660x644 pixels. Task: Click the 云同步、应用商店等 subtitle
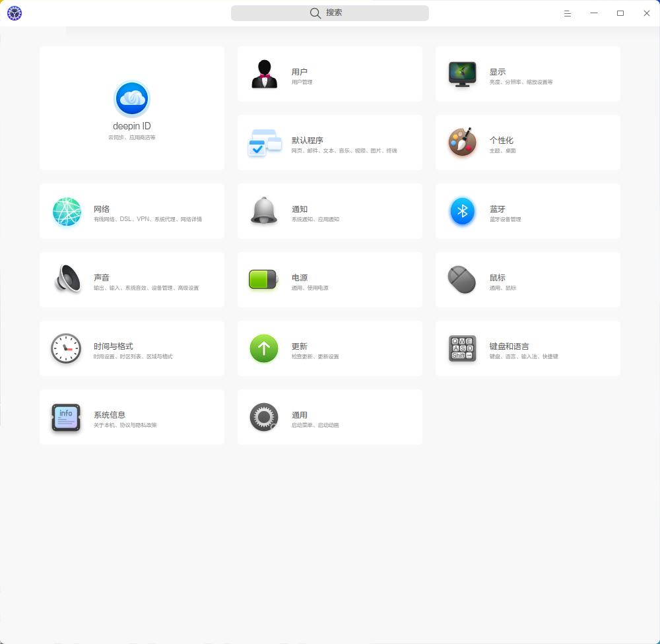(132, 138)
